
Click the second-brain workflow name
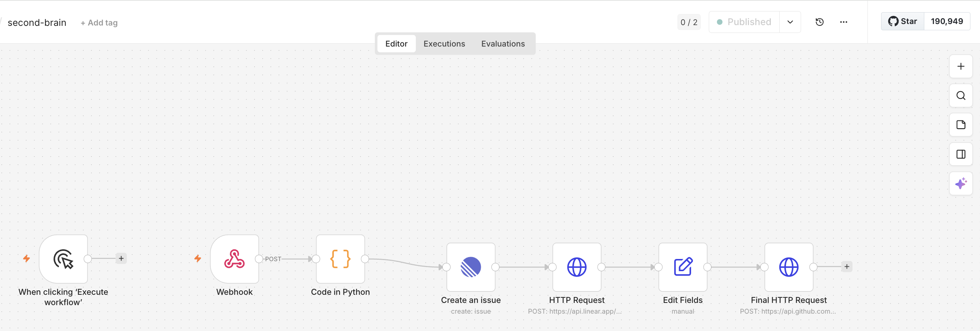[37, 23]
